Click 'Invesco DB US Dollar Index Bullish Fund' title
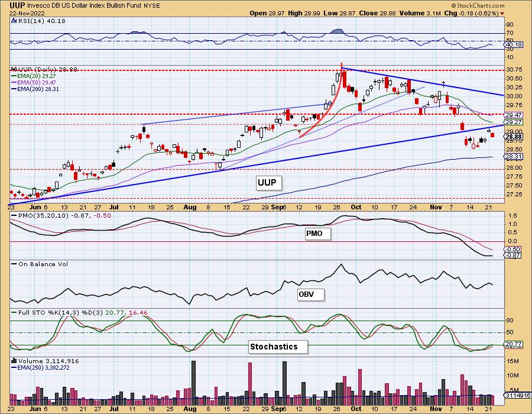This screenshot has width=532, height=414. click(85, 5)
